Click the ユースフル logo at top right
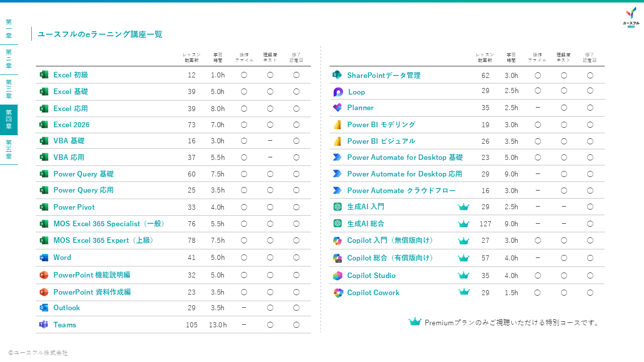The width and height of the screenshot is (644, 362). 631,17
